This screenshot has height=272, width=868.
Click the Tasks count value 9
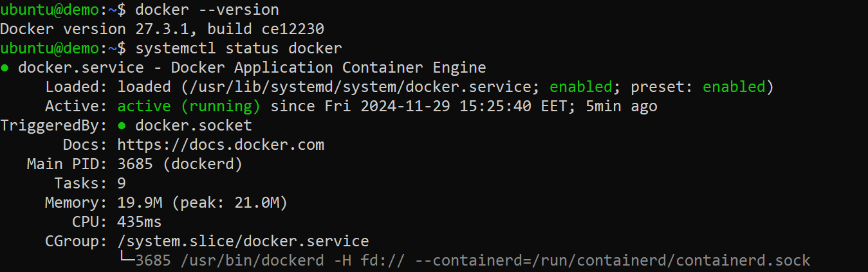click(x=122, y=183)
